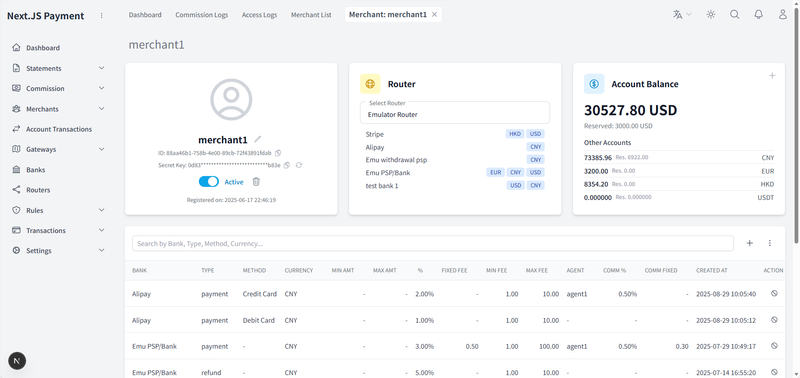Screen dimensions: 800x378
Task: Expand the Rules menu
Action: pos(58,210)
